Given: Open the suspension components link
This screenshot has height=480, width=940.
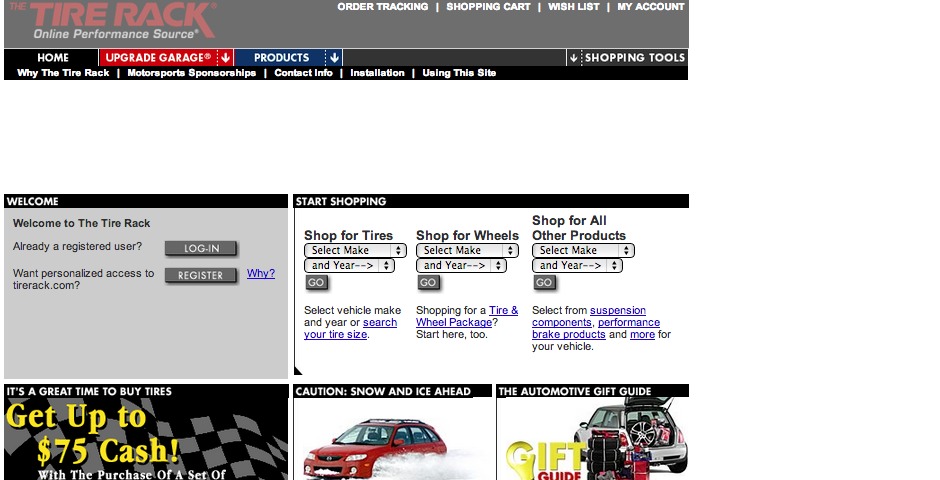Looking at the screenshot, I should (x=589, y=316).
